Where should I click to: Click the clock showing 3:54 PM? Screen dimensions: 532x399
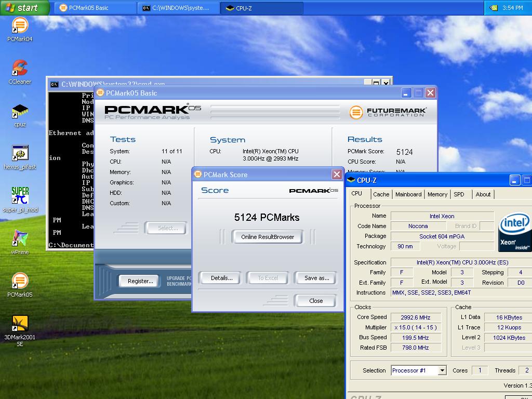point(513,7)
